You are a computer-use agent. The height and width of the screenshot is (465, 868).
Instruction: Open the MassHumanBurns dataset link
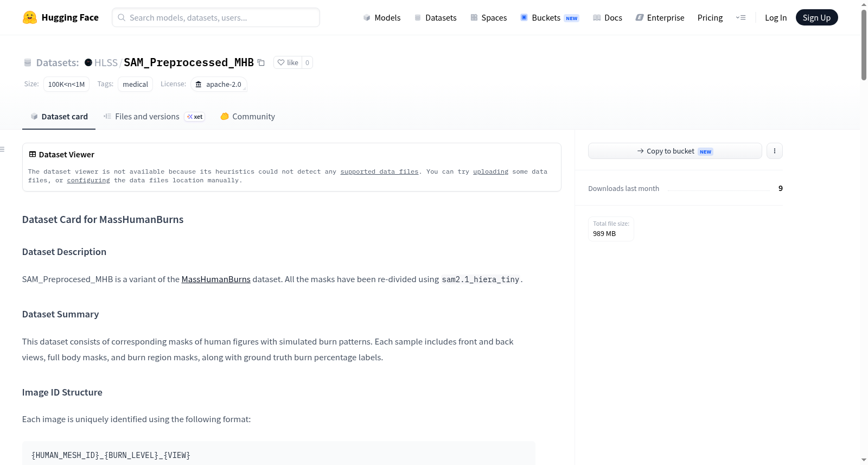click(216, 279)
